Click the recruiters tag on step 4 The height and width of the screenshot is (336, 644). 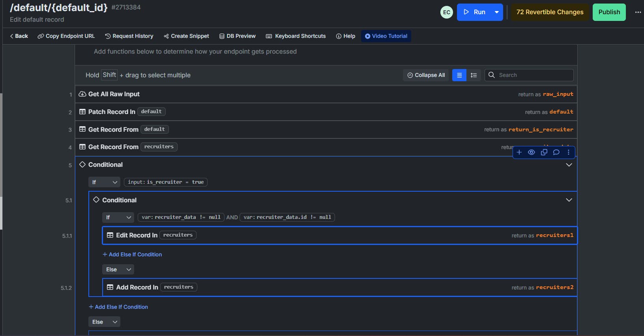(159, 147)
